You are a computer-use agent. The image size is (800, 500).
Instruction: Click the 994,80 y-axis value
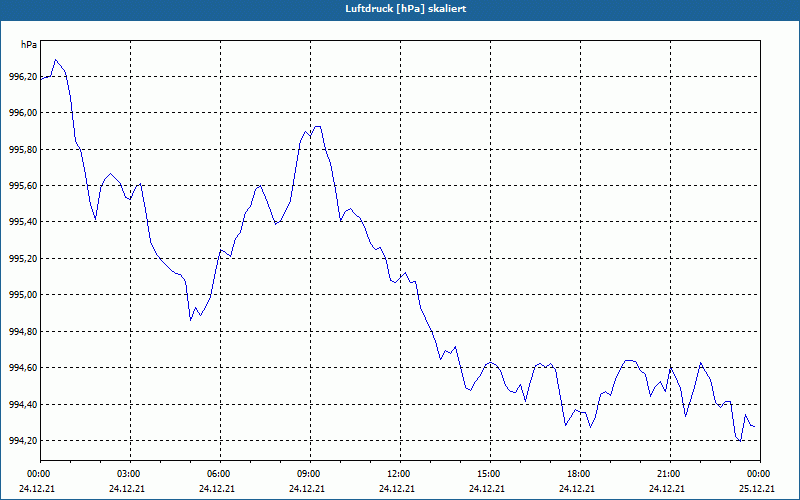click(x=23, y=332)
